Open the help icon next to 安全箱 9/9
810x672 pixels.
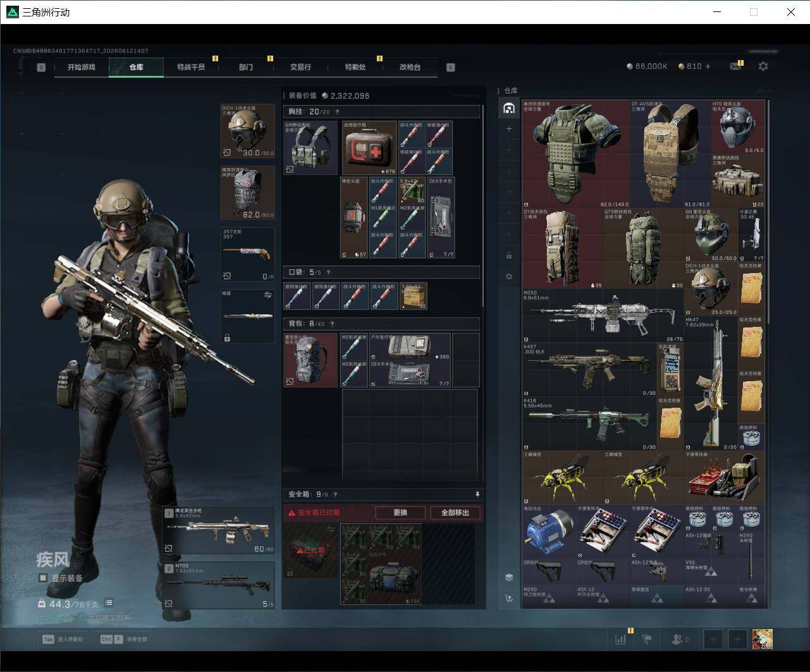coord(335,494)
